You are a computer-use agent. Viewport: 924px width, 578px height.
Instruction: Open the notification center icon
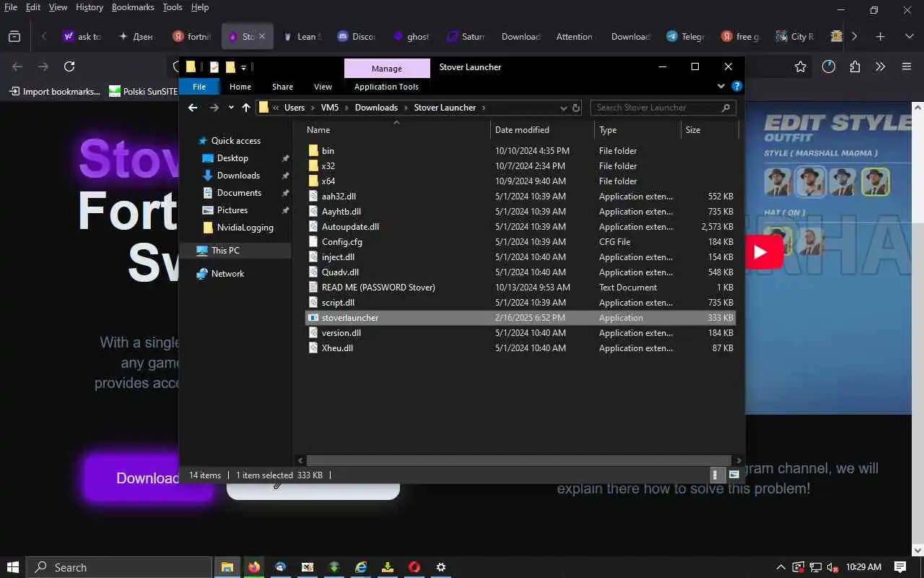[x=900, y=567]
